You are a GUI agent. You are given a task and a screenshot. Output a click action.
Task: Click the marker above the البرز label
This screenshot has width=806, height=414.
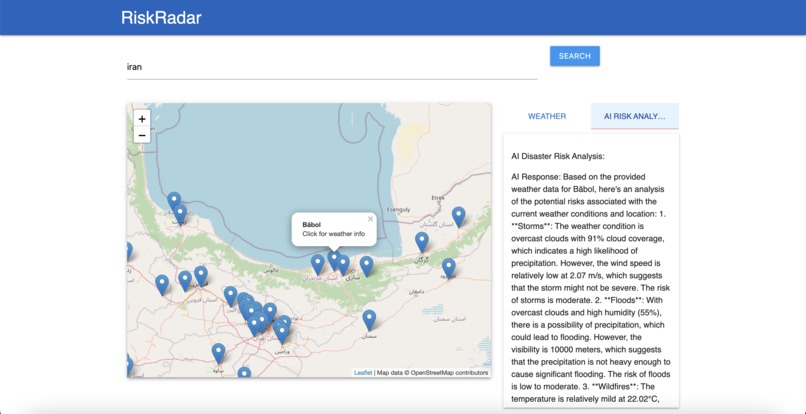pyautogui.click(x=231, y=297)
